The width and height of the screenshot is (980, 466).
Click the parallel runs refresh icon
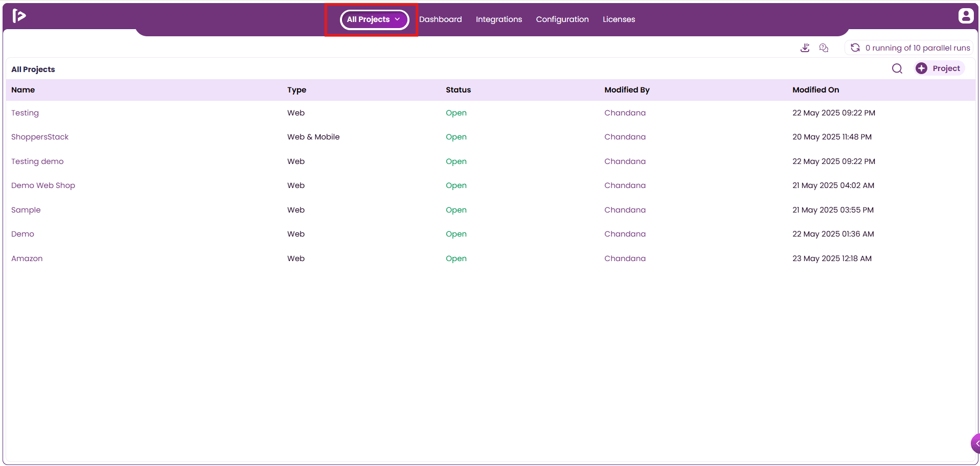(x=855, y=48)
